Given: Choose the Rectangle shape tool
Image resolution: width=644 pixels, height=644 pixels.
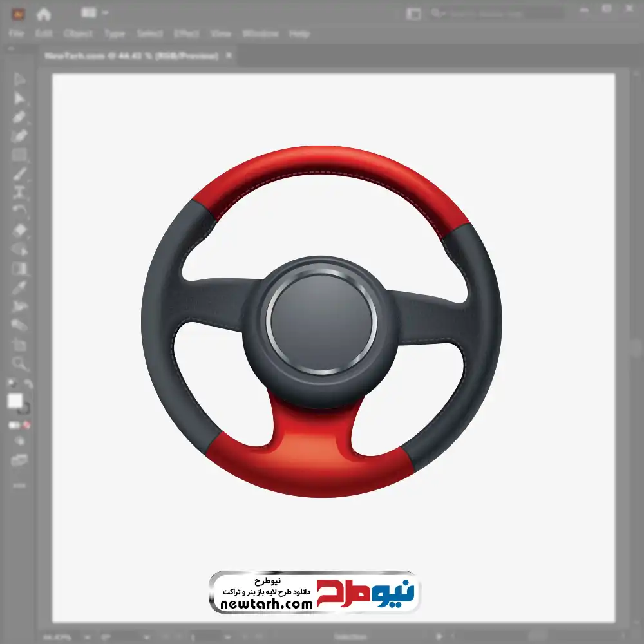Looking at the screenshot, I should [19, 155].
